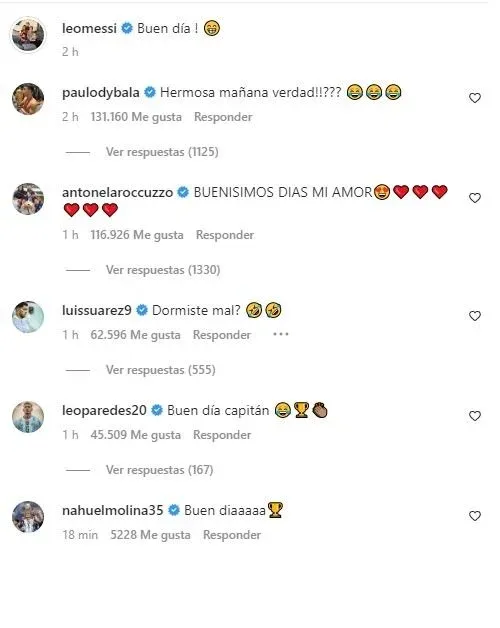The width and height of the screenshot is (500, 628).
Task: Like antonelaroccuzzo's comment heart icon
Action: (475, 198)
